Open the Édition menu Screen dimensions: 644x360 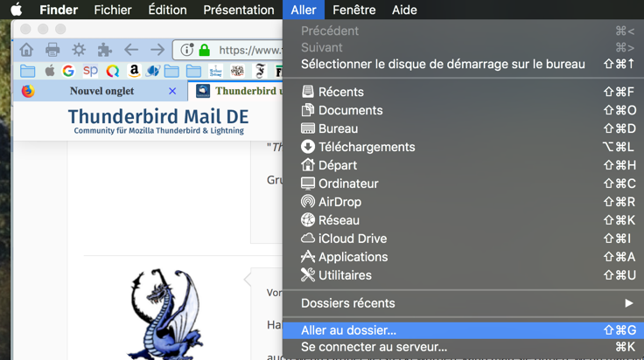coord(167,10)
